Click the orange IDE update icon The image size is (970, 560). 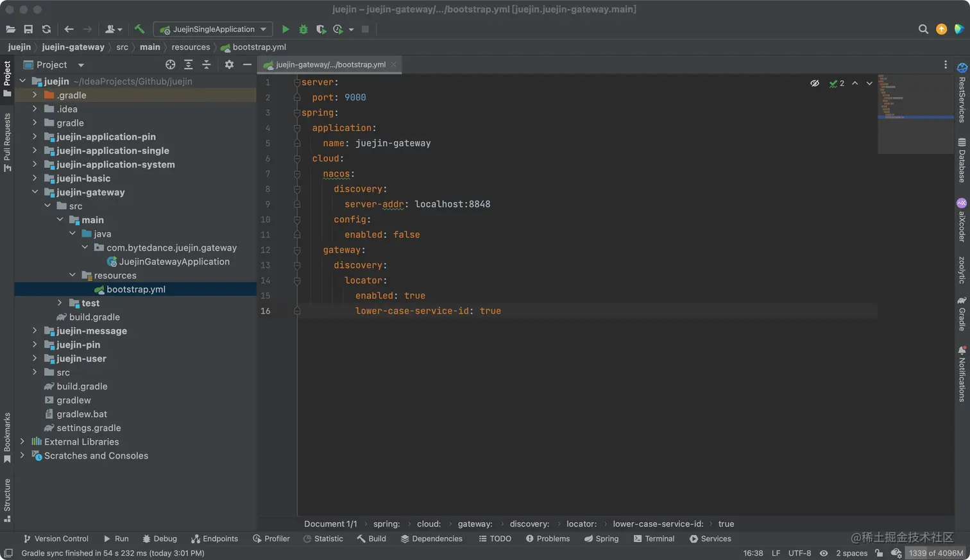(x=941, y=29)
